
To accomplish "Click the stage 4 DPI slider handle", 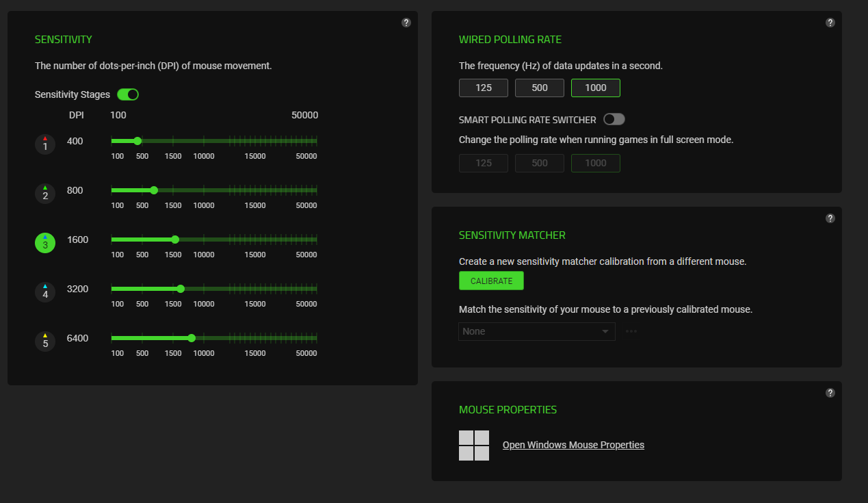I will pos(181,289).
